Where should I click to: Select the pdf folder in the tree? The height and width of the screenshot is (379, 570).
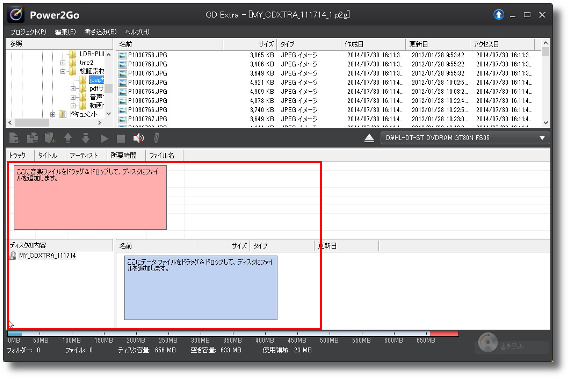[x=96, y=88]
